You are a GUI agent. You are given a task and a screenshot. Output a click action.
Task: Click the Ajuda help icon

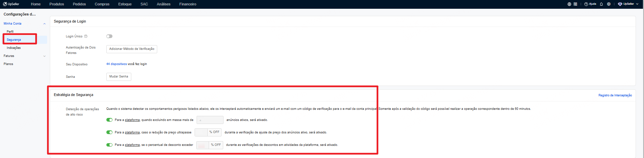coord(586,4)
